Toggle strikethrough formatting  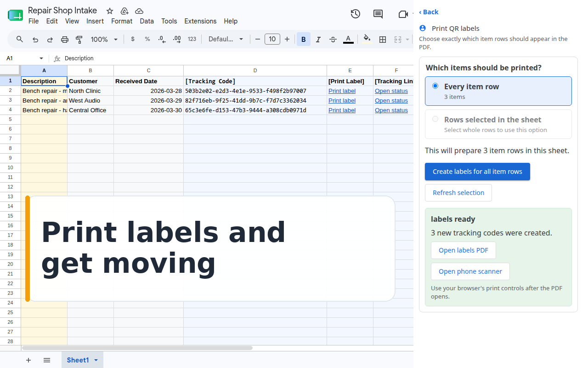[x=333, y=40]
